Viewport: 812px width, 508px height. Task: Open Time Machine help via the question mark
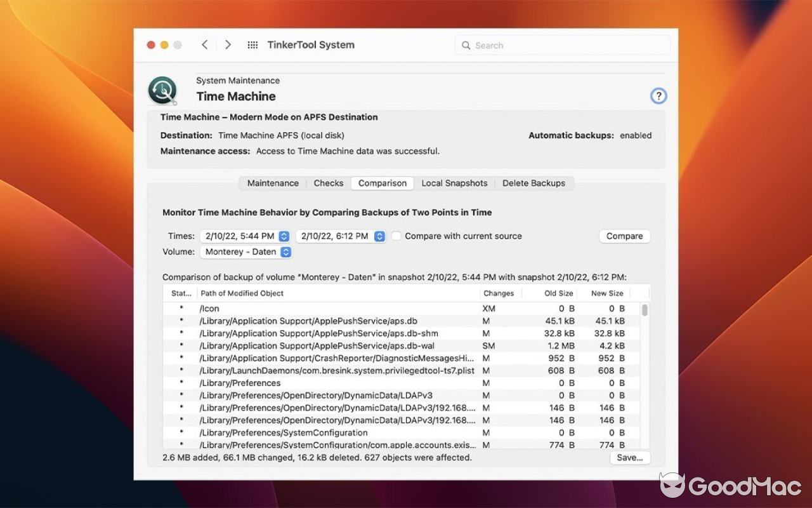click(x=658, y=95)
